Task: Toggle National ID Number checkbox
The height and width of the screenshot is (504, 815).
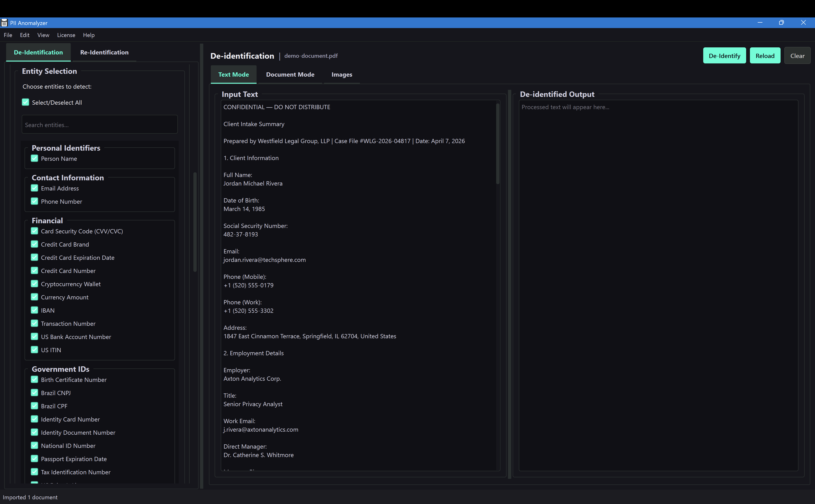Action: (34, 446)
